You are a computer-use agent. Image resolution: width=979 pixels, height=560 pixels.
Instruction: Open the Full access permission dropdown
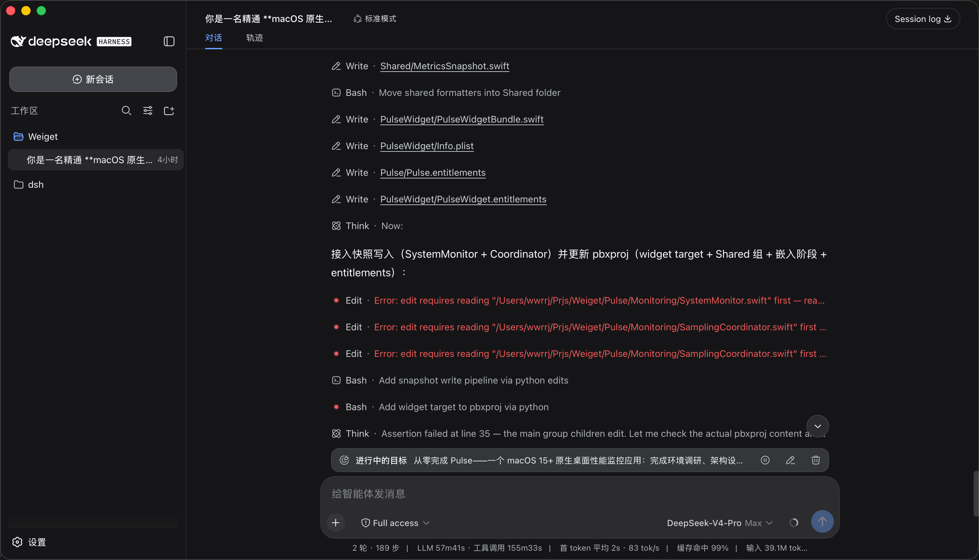pyautogui.click(x=395, y=523)
